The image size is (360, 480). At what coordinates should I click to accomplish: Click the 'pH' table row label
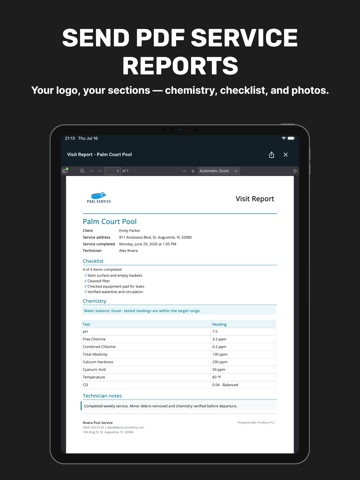pyautogui.click(x=85, y=332)
